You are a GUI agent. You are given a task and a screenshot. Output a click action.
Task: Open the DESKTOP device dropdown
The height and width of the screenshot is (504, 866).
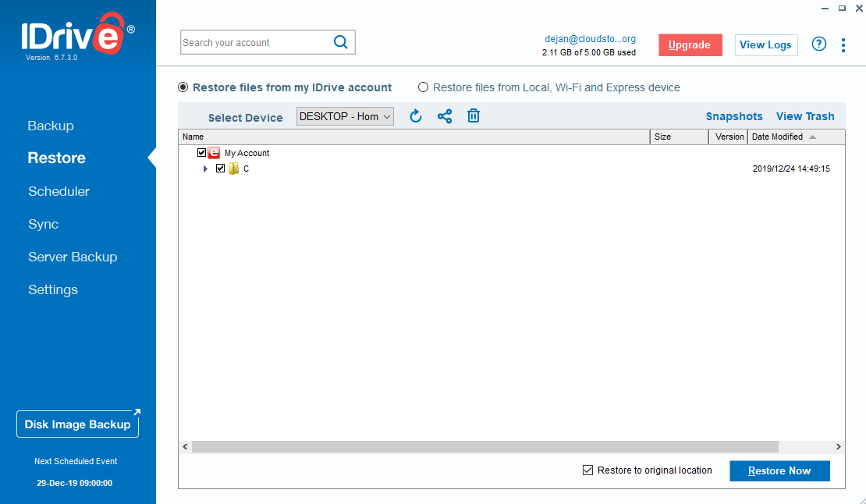click(x=345, y=115)
